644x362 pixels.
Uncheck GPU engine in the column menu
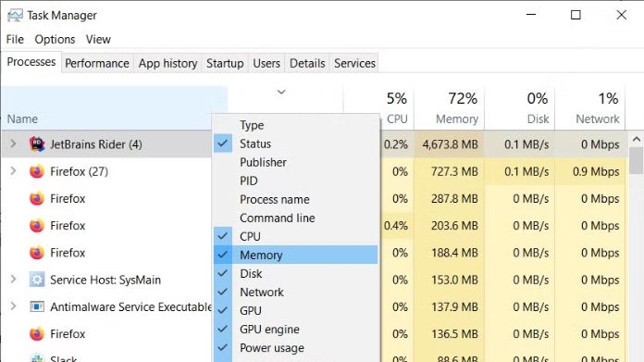click(x=295, y=329)
